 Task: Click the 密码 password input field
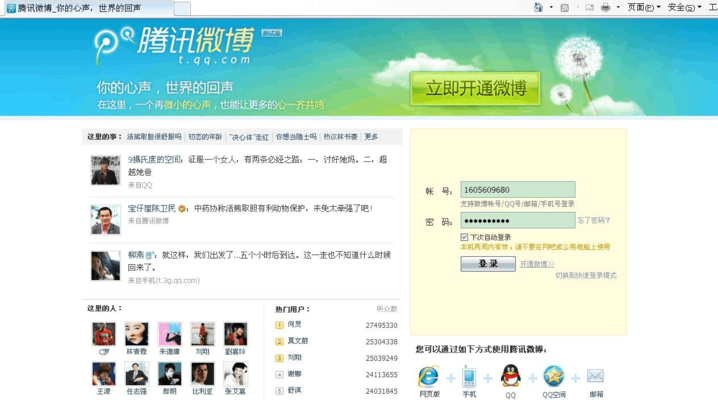[x=517, y=220]
